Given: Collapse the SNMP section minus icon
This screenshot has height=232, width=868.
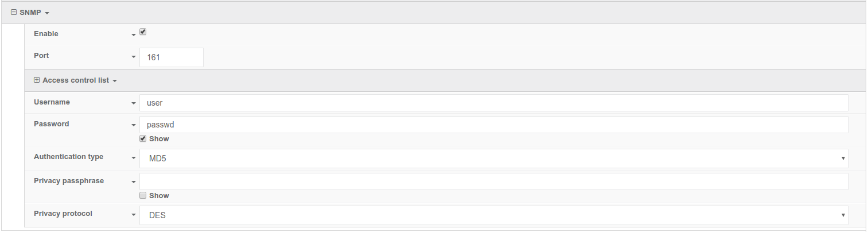Looking at the screenshot, I should point(14,12).
